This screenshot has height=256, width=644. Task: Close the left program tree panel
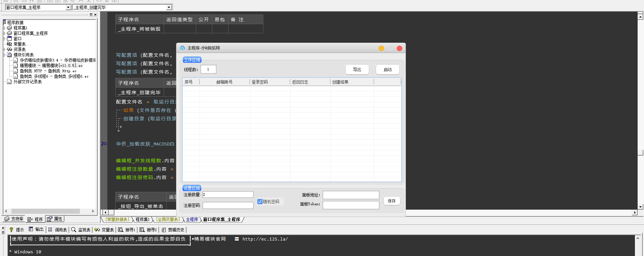coord(95,14)
